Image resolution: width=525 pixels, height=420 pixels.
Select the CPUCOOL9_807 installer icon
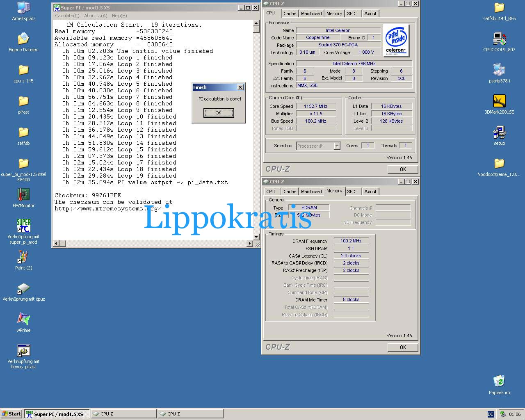[499, 39]
